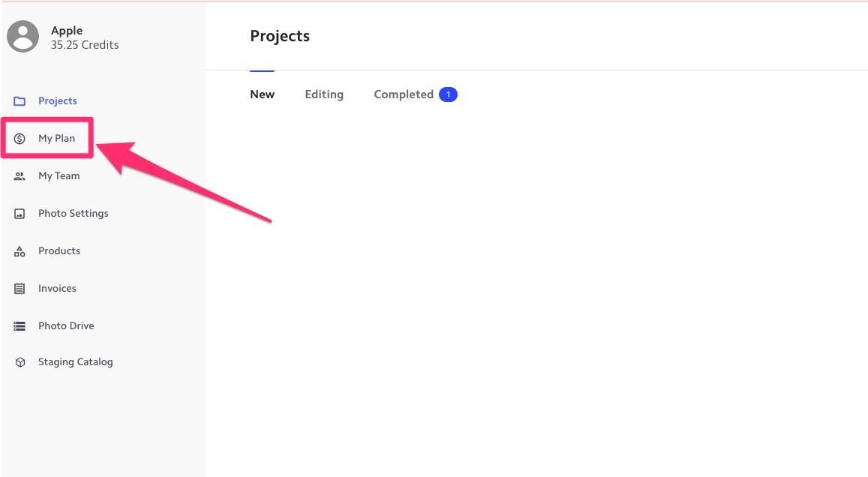Click the Photo Settings image icon
Screen dimensions: 868x477
coord(20,214)
